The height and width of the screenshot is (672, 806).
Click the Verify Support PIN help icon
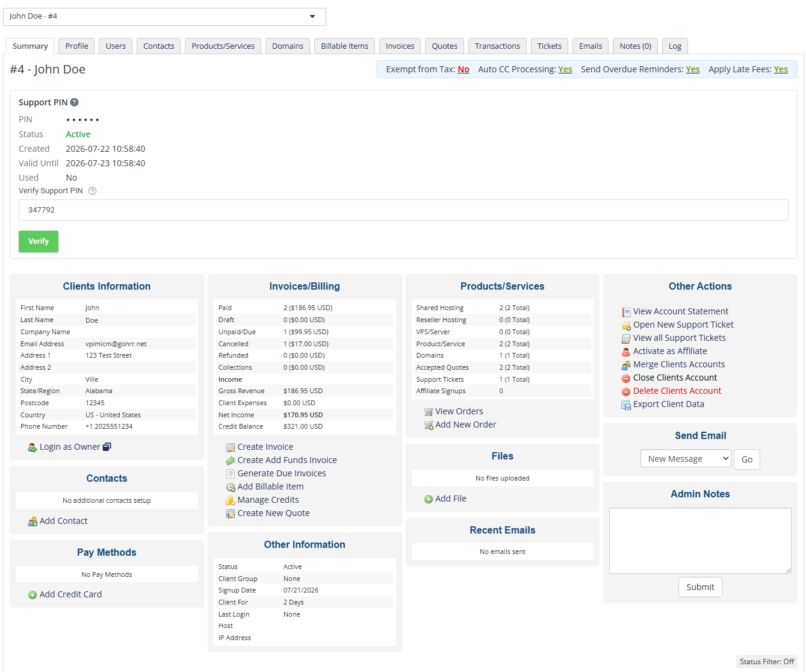click(x=92, y=191)
